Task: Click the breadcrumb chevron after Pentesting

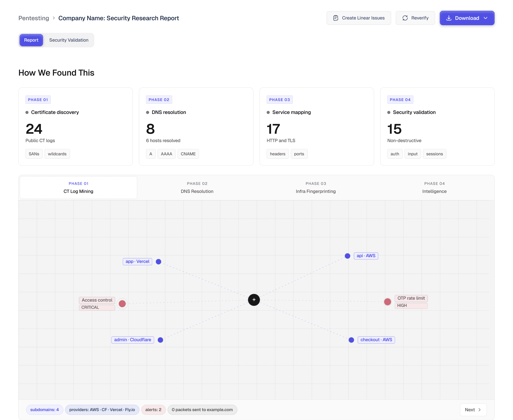Action: 54,18
